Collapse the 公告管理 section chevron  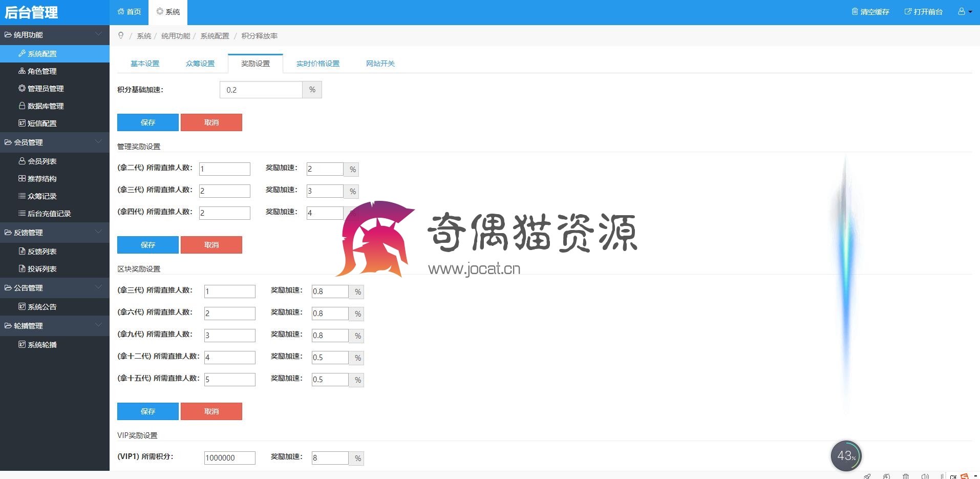(99, 287)
